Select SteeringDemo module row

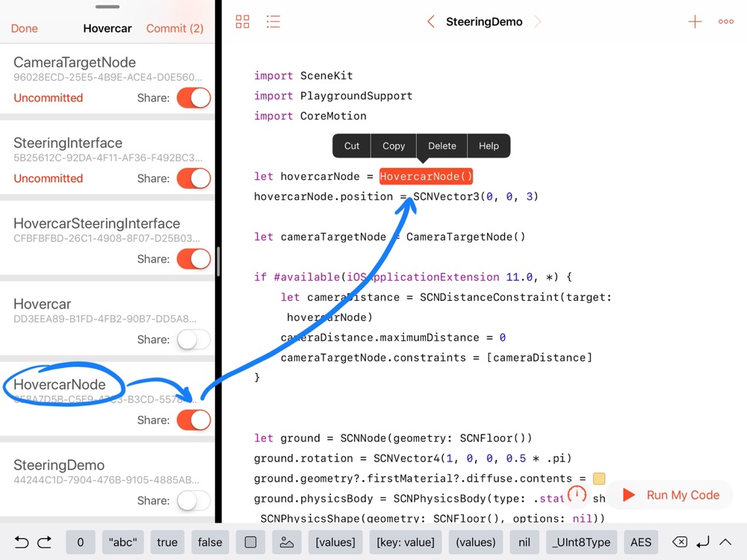click(107, 481)
